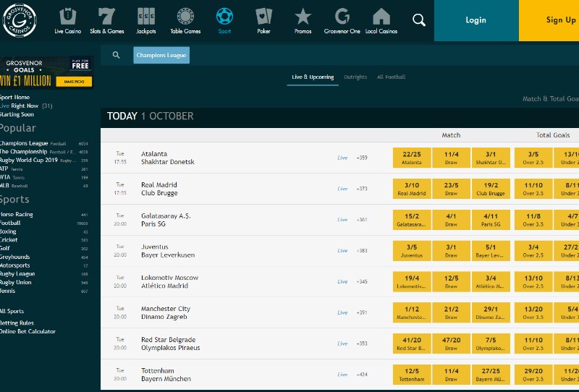Open Betting Rules
This screenshot has width=579, height=392.
pos(17,323)
